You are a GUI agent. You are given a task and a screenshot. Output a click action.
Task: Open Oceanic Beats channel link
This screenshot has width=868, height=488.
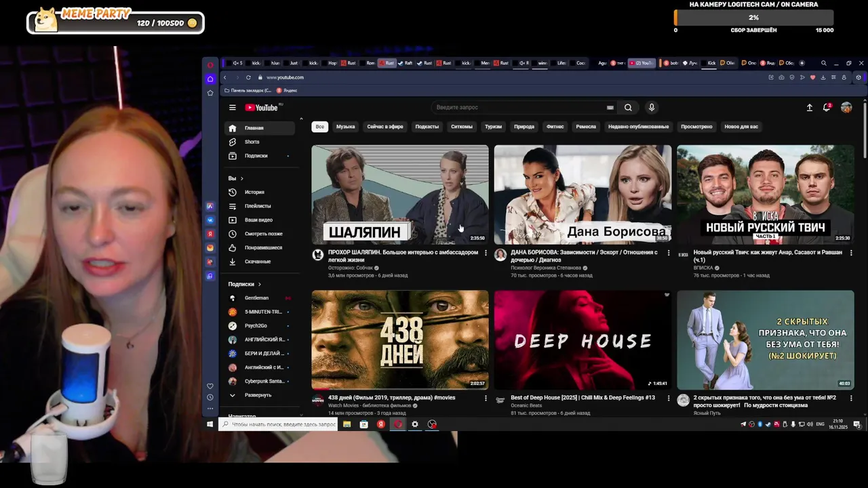point(526,405)
